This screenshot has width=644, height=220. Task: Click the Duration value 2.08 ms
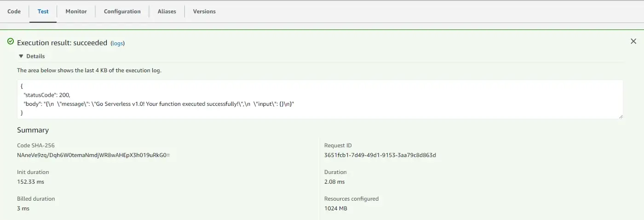[334, 182]
